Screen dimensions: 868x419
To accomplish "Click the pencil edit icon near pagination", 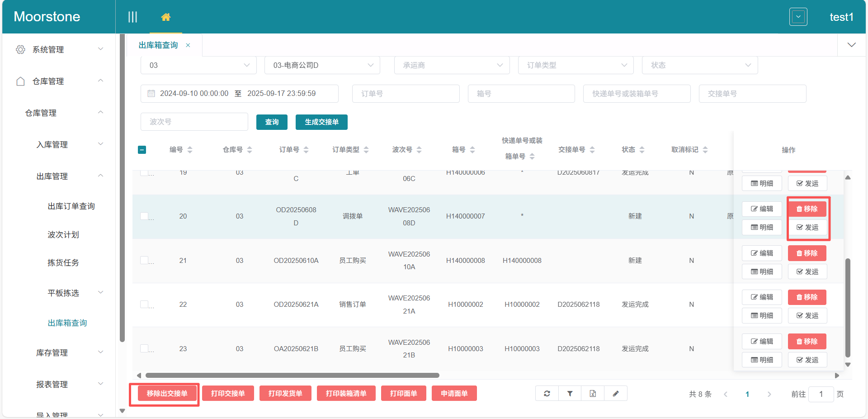I will click(616, 394).
